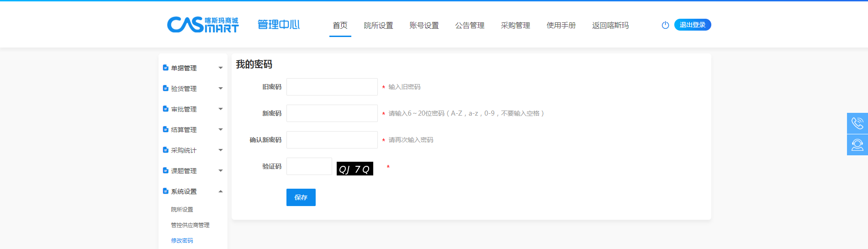Image resolution: width=868 pixels, height=249 pixels.
Task: Click the CASmart logo
Action: tap(202, 25)
